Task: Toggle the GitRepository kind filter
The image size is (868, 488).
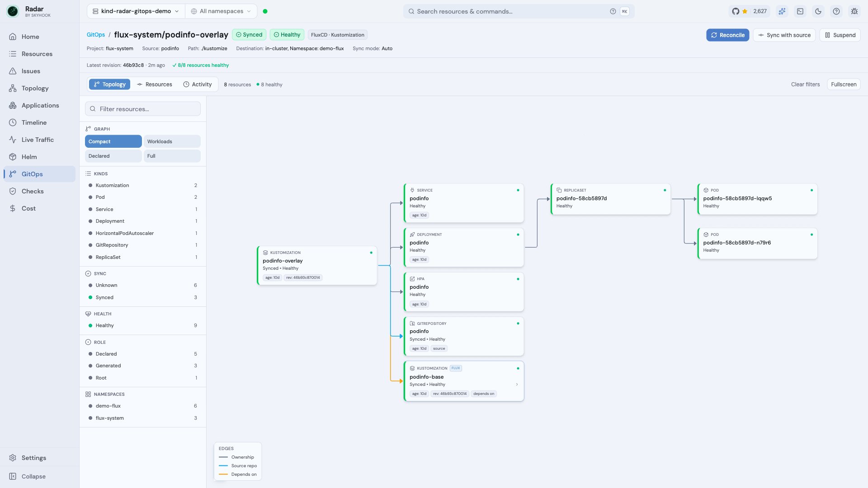Action: (x=143, y=245)
